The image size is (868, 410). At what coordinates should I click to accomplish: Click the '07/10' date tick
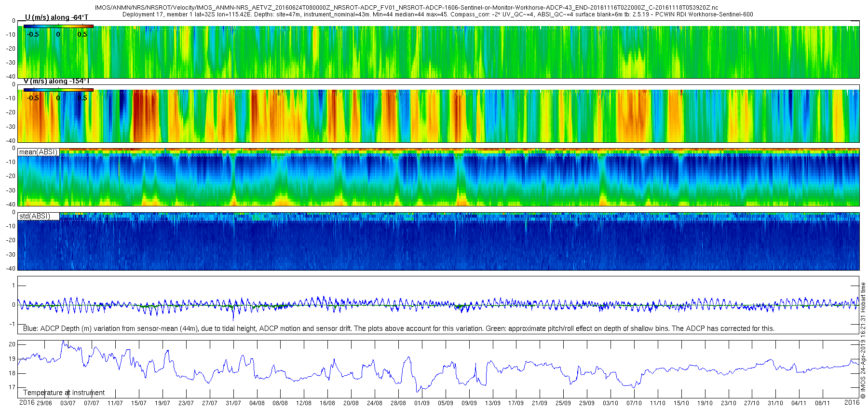coord(634,403)
